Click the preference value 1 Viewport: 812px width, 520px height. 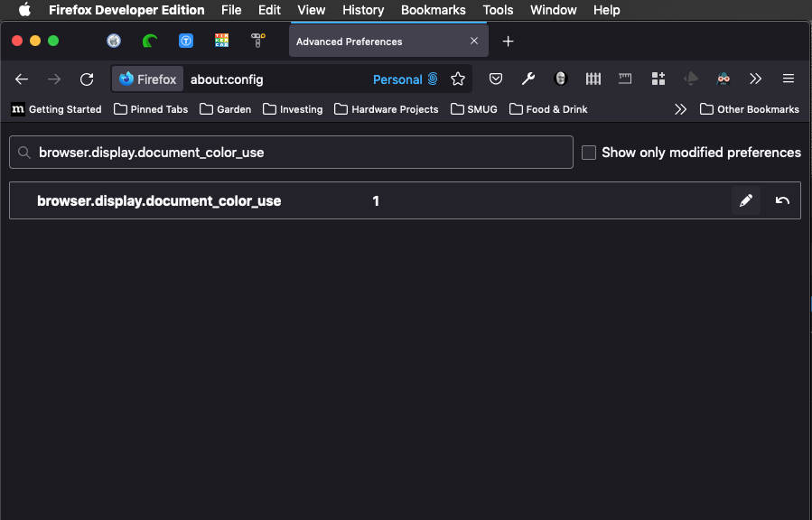click(376, 200)
